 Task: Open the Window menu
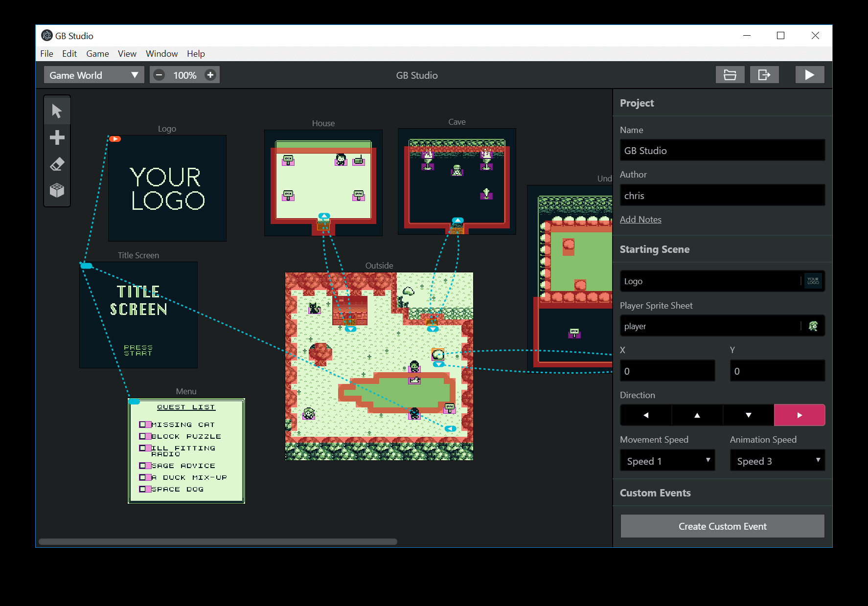pyautogui.click(x=161, y=54)
